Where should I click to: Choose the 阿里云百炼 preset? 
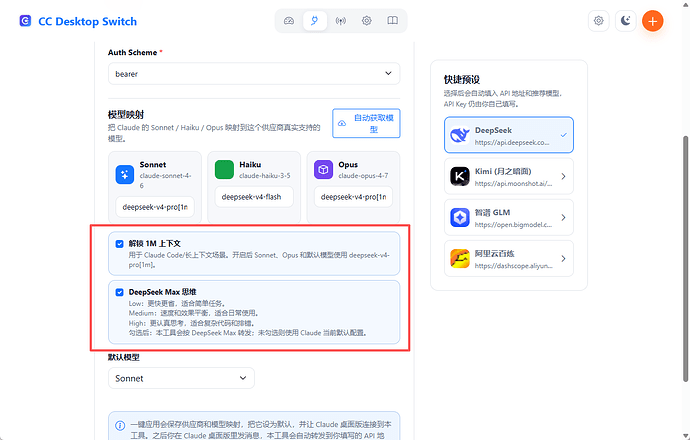(x=509, y=258)
